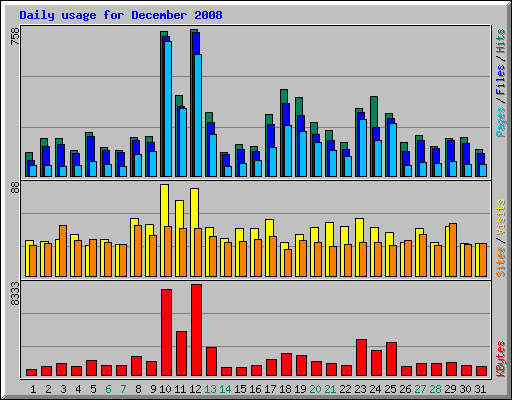The width and height of the screenshot is (512, 400).
Task: Select the cyan Pages bar for day 12
Action: pyautogui.click(x=198, y=115)
